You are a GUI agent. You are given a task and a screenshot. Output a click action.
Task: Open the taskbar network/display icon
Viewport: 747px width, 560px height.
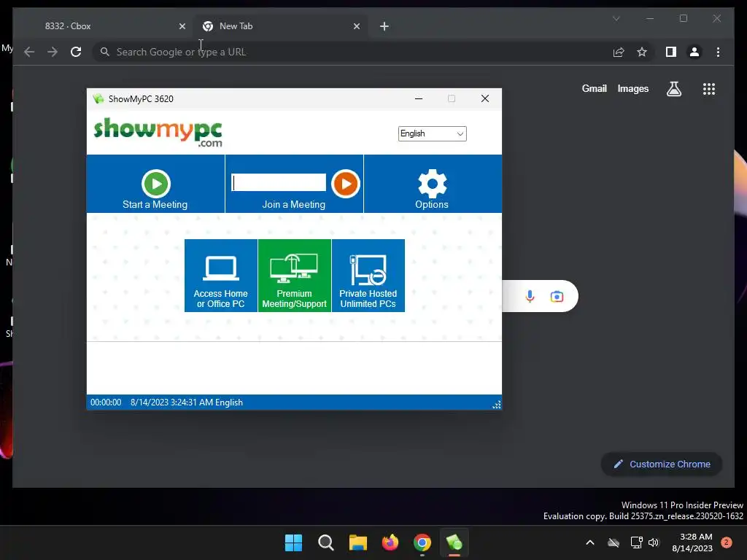(x=636, y=542)
